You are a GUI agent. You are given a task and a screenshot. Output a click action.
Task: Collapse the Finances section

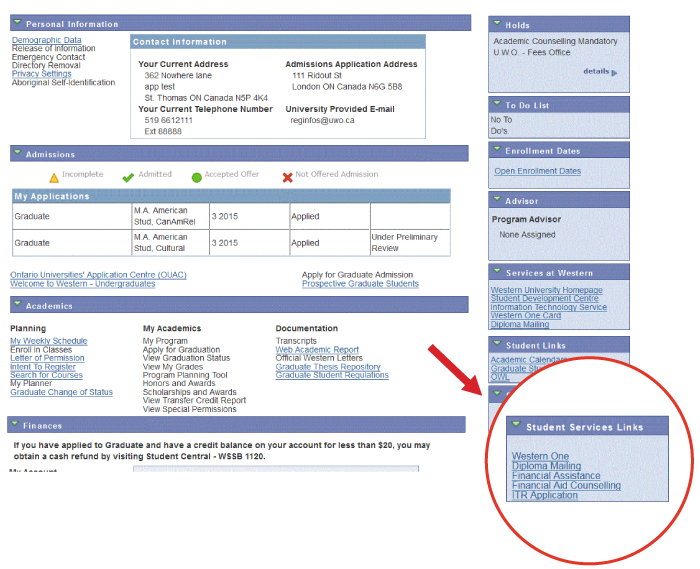click(15, 424)
